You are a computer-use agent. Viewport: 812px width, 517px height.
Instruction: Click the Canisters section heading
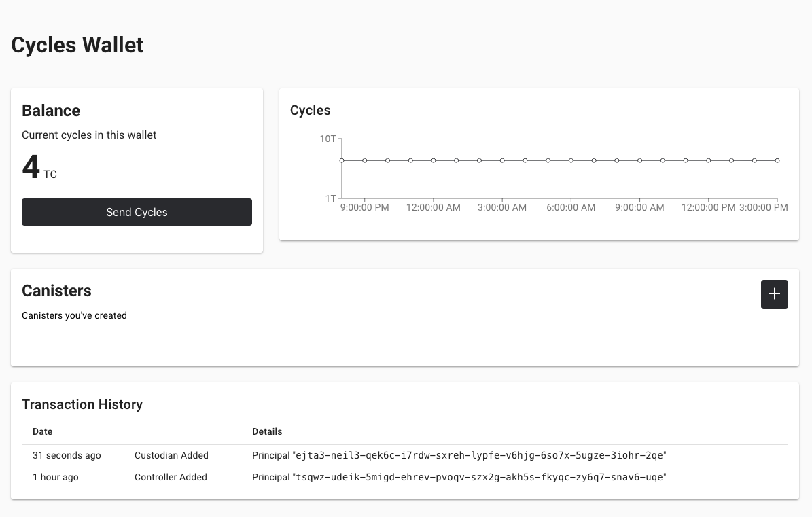coord(56,291)
